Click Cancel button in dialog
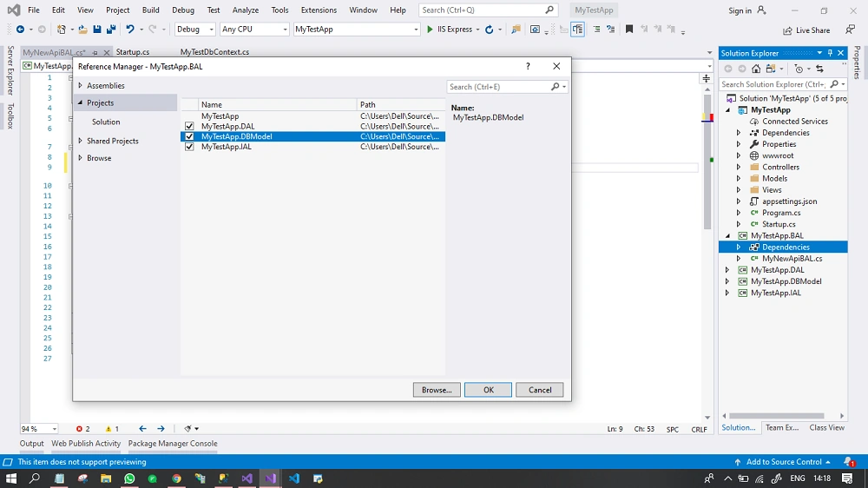This screenshot has height=488, width=868. 540,390
